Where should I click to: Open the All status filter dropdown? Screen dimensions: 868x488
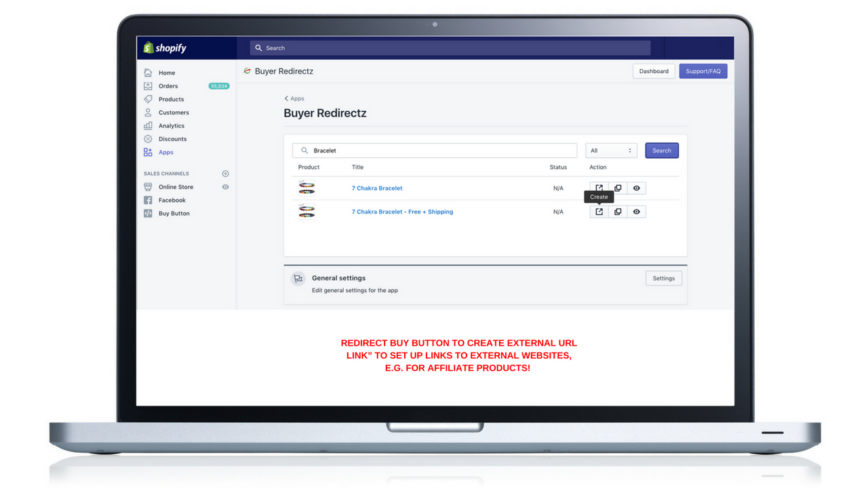pos(610,150)
